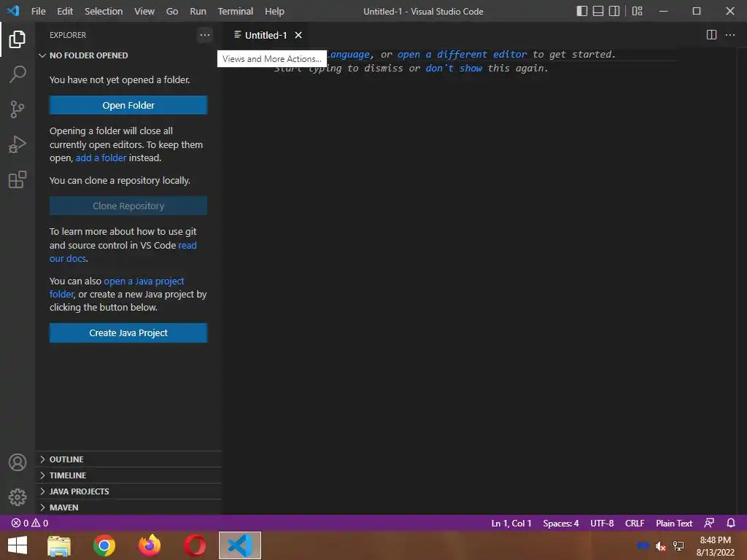Viewport: 747px width, 560px height.
Task: Collapse the NO FOLDER OPENED section
Action: [128, 55]
